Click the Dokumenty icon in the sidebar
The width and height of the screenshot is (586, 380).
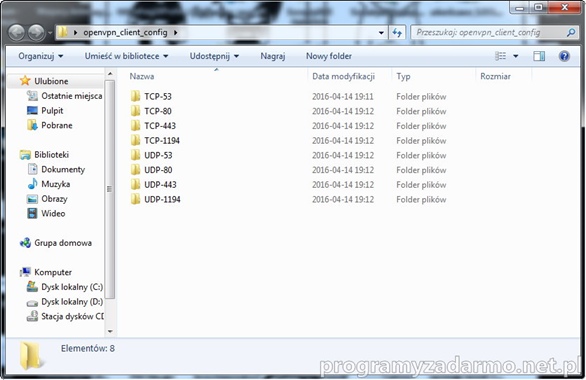click(32, 169)
